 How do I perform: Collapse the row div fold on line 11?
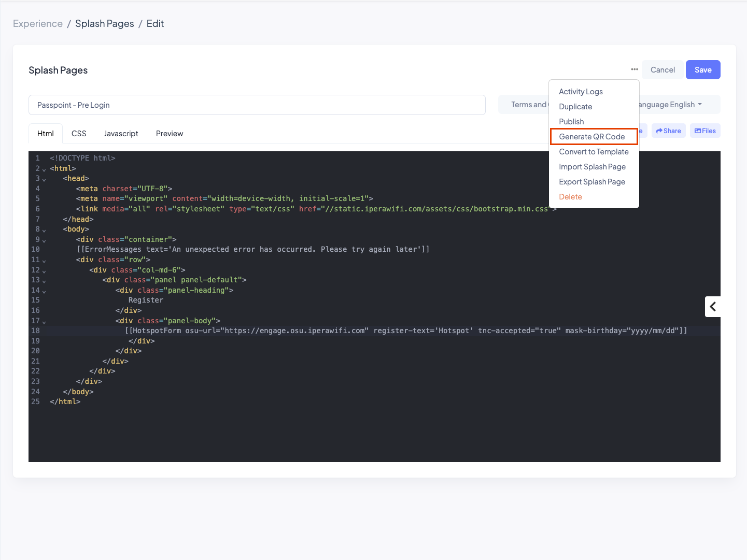pos(44,261)
